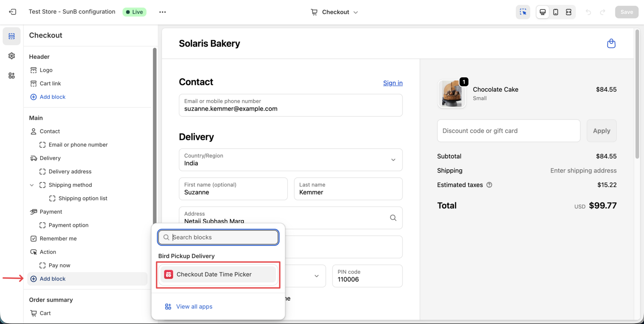Click the shopping bag cart icon
Image resolution: width=644 pixels, height=324 pixels.
[611, 43]
